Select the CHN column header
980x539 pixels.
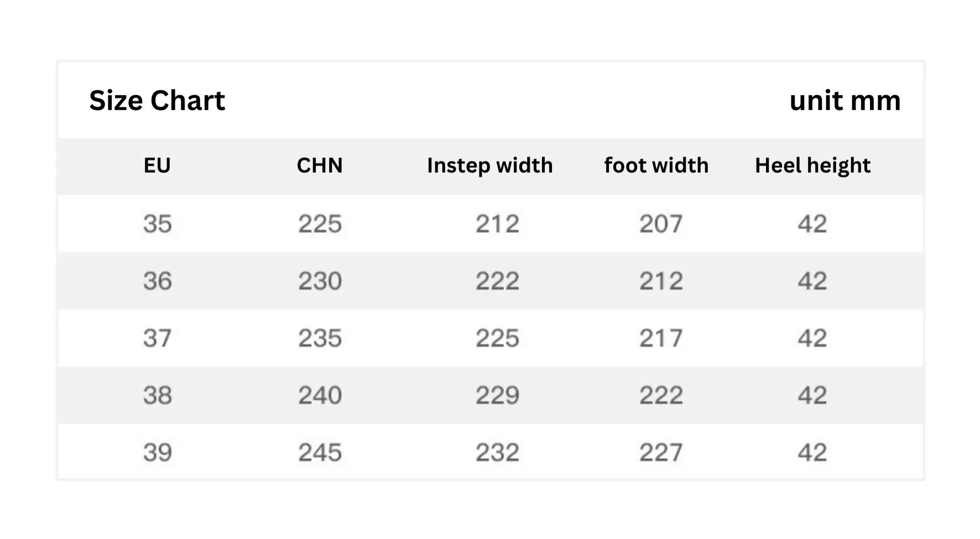320,165
